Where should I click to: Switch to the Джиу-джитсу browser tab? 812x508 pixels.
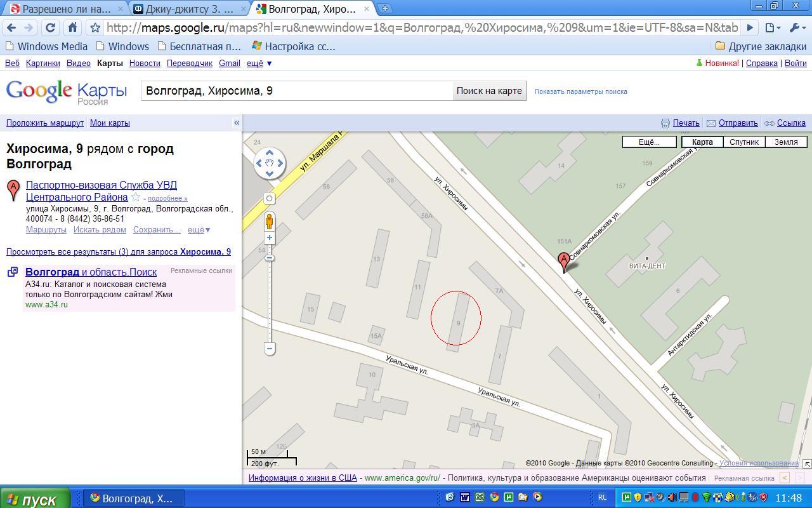point(189,9)
